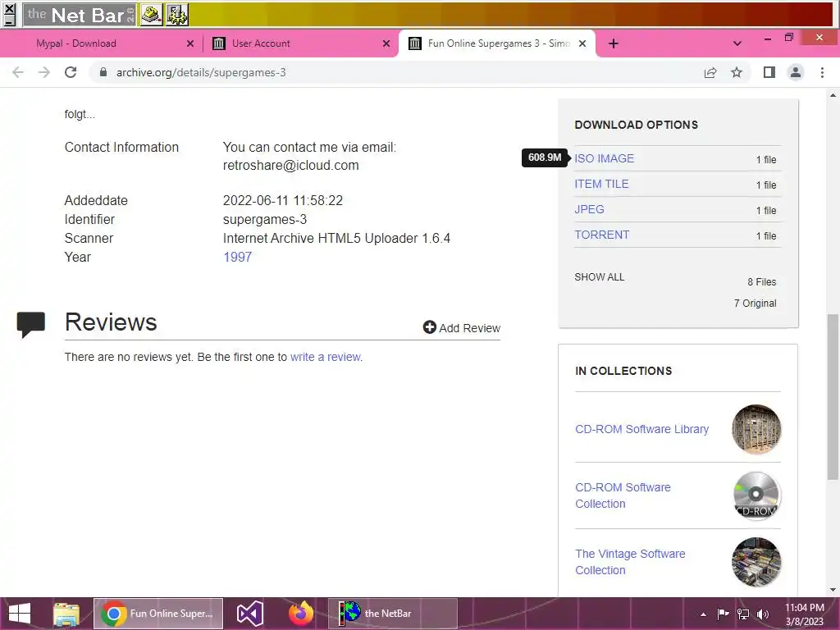Viewport: 840px width, 630px height.
Task: Open File Explorer from taskbar
Action: click(x=66, y=614)
